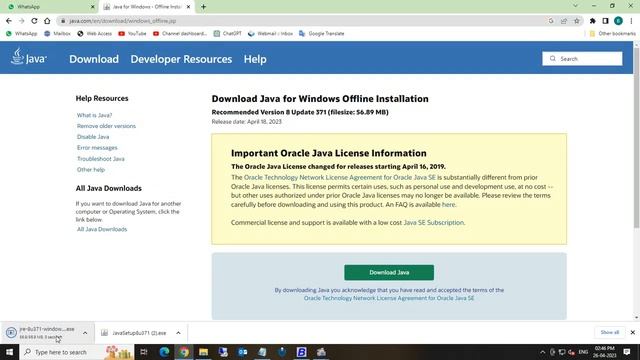This screenshot has width=640, height=360.
Task: Open the Troubleshoot Java link
Action: click(101, 159)
